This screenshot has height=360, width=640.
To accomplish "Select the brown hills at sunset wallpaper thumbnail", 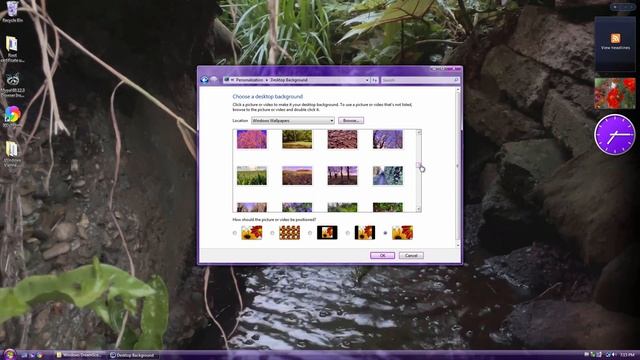I will [x=297, y=176].
